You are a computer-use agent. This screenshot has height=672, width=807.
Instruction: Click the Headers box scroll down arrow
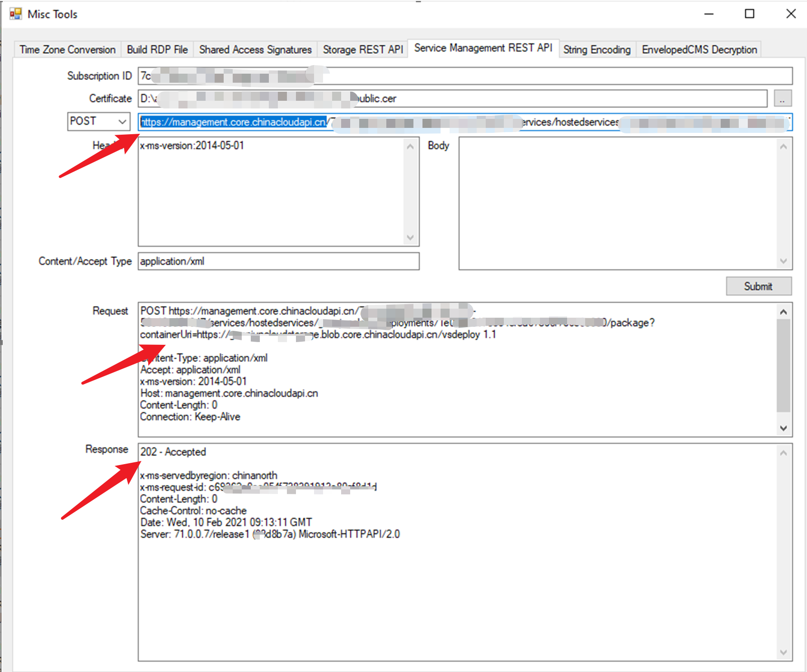(410, 238)
